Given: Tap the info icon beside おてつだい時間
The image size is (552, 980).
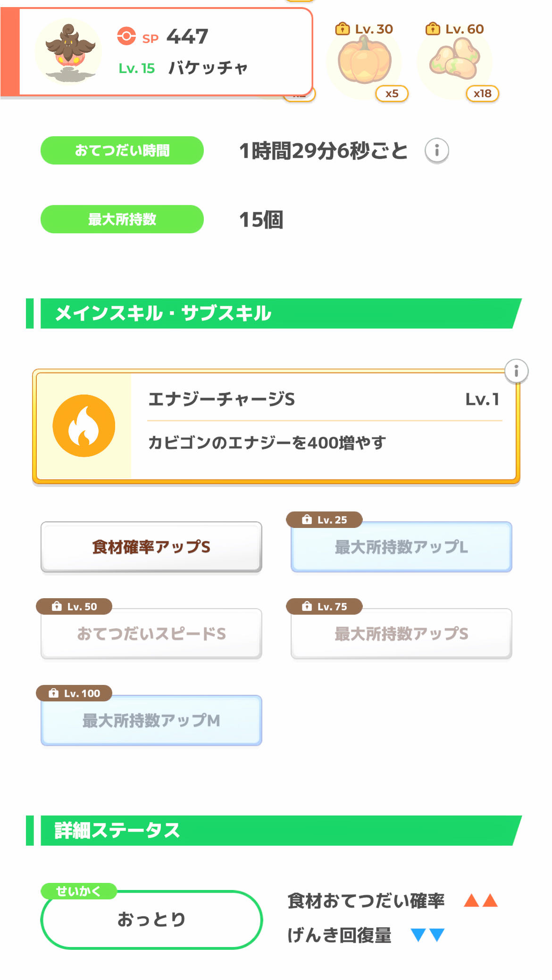Looking at the screenshot, I should [x=436, y=151].
